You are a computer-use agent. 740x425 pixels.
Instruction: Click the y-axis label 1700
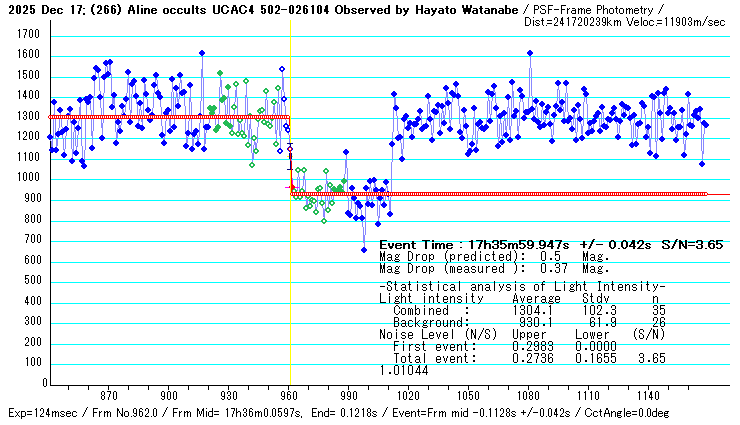pyautogui.click(x=28, y=34)
